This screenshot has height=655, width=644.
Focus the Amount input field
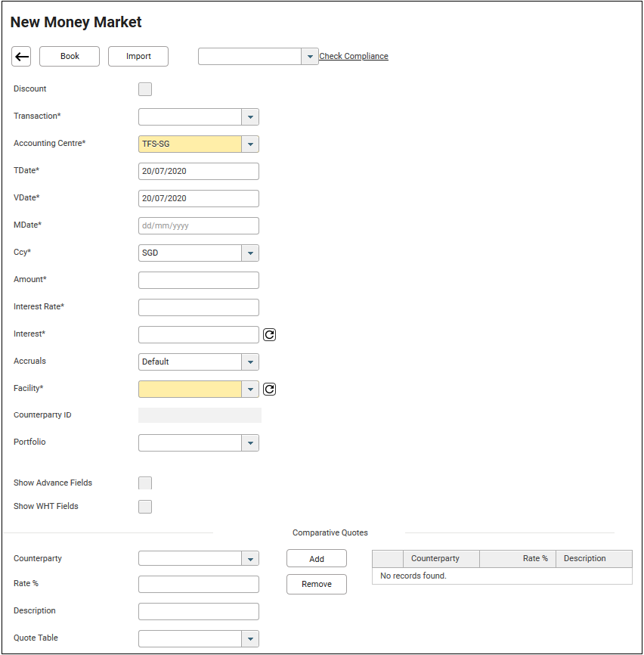pos(199,280)
